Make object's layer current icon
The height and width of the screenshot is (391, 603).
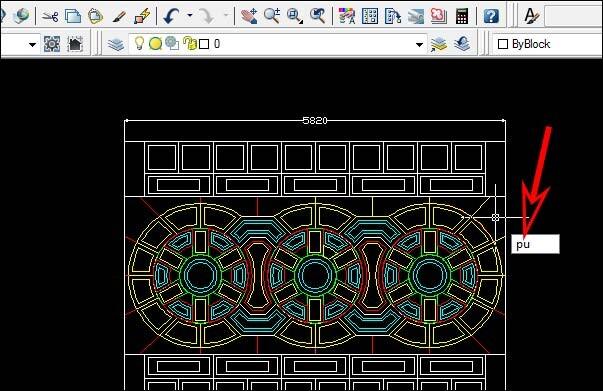point(439,44)
